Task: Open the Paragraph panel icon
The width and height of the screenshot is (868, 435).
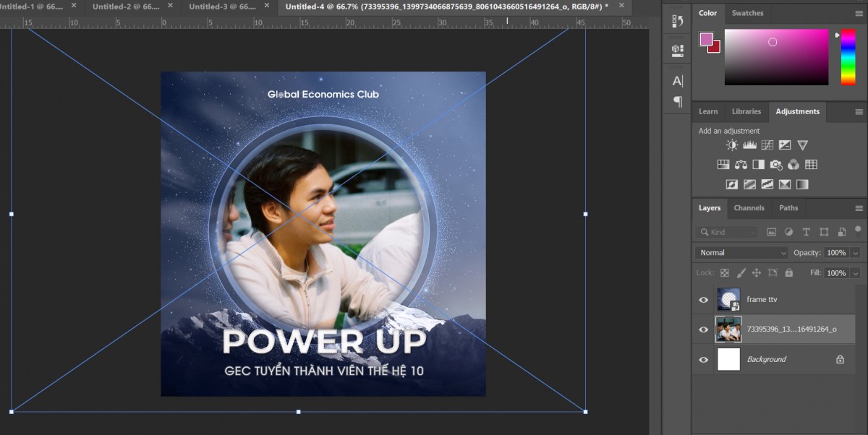Action: click(678, 101)
